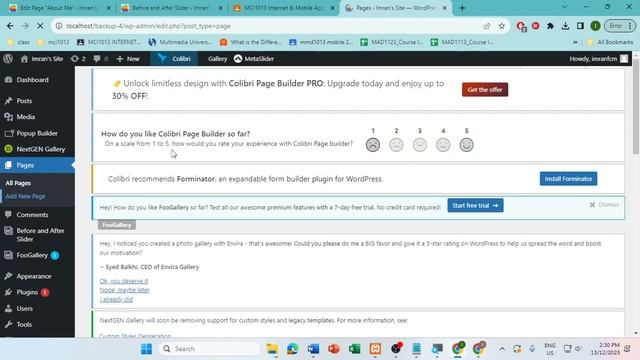Dismiss the FooGallery notice
The image size is (640, 360).
click(x=604, y=204)
